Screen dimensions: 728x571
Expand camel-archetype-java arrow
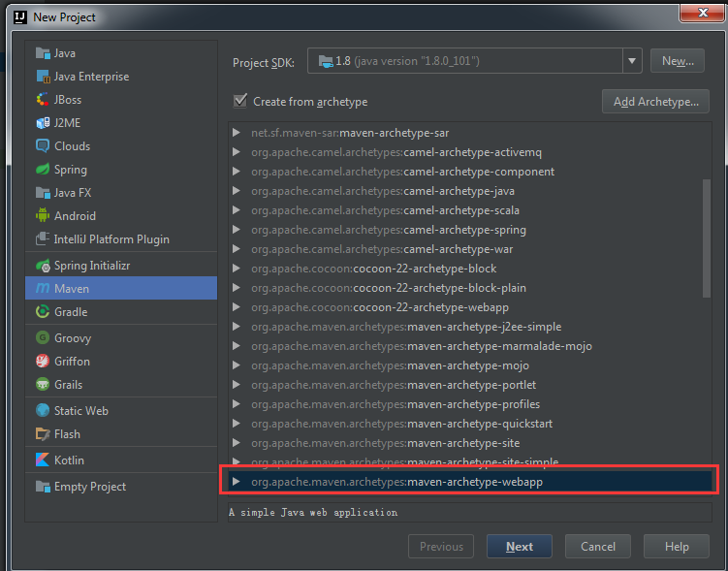[237, 191]
